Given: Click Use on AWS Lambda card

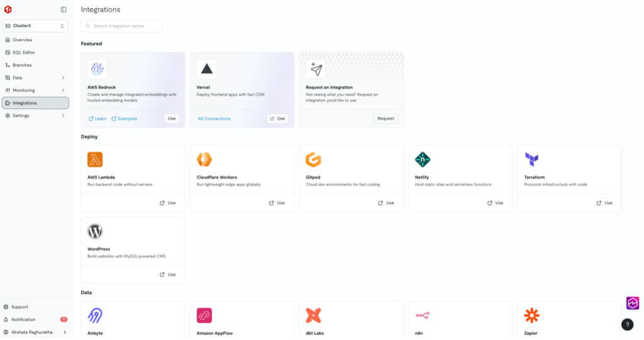Looking at the screenshot, I should [x=168, y=203].
